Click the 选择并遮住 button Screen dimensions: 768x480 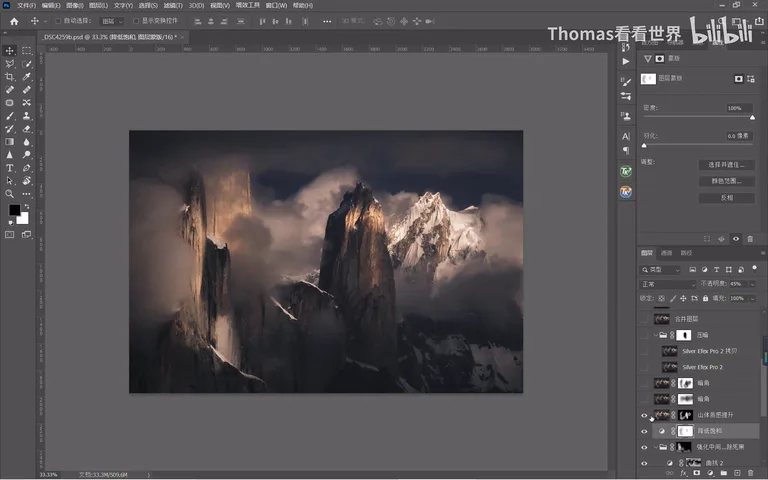tap(726, 165)
